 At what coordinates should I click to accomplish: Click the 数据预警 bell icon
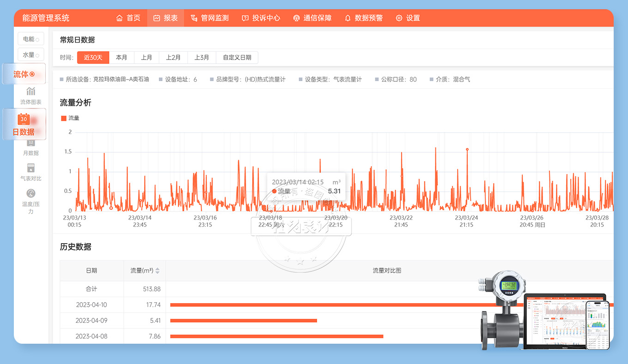(348, 18)
